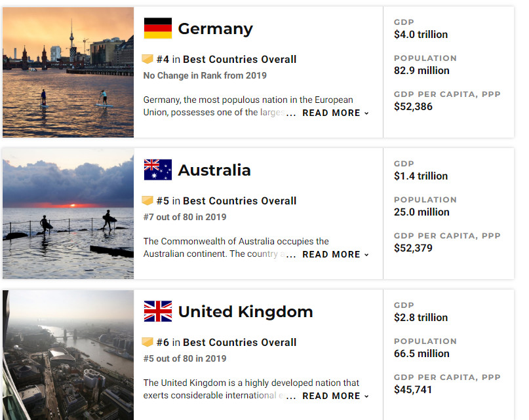This screenshot has width=529, height=420.
Task: Click Germany's yellow rank badge icon
Action: (147, 59)
